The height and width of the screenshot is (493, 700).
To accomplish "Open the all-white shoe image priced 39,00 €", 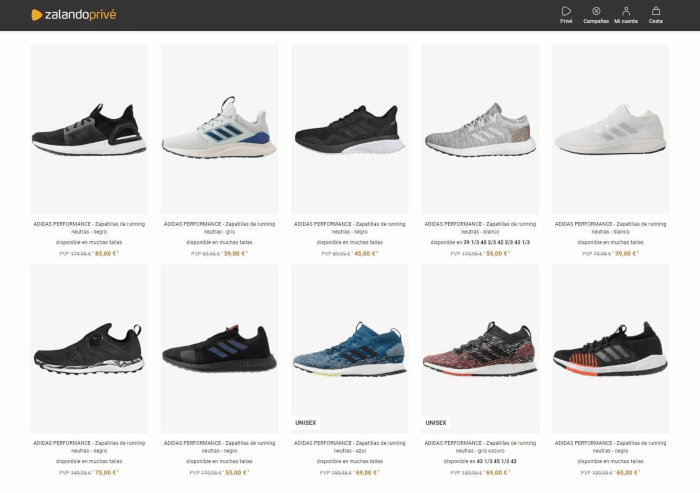I will [610, 130].
